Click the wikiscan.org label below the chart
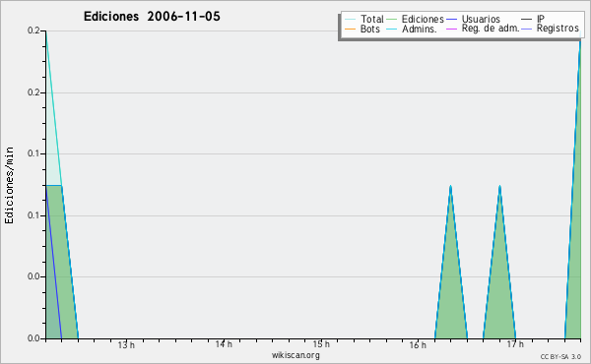This screenshot has width=591, height=364. coord(295,355)
